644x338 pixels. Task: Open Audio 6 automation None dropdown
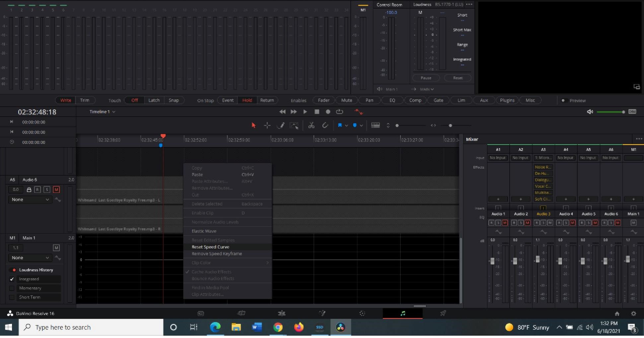pos(30,199)
